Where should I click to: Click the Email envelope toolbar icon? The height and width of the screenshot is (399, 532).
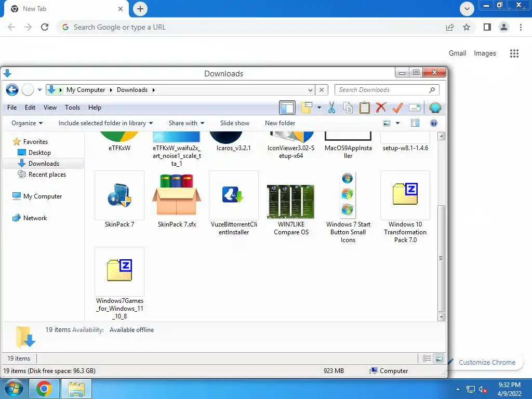coord(415,108)
